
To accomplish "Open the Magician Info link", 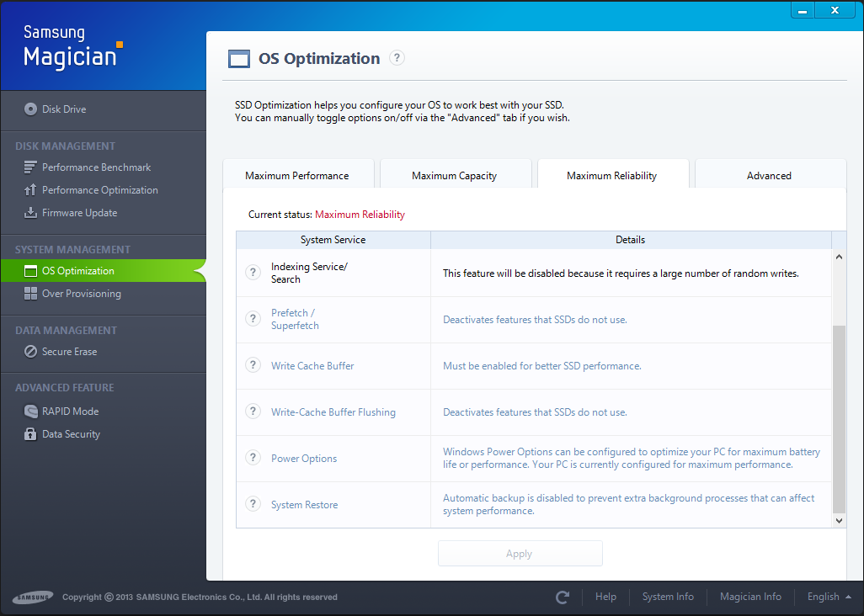I will (x=750, y=597).
